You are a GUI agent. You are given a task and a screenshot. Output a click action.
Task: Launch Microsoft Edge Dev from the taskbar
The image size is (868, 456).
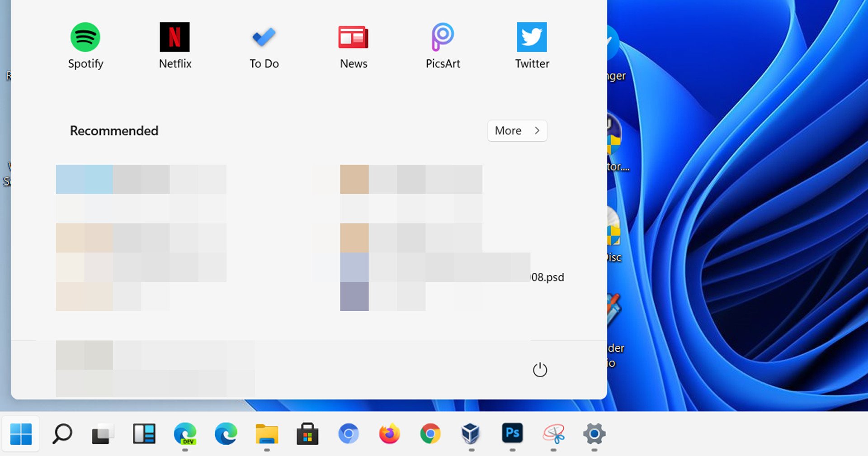[x=185, y=434]
